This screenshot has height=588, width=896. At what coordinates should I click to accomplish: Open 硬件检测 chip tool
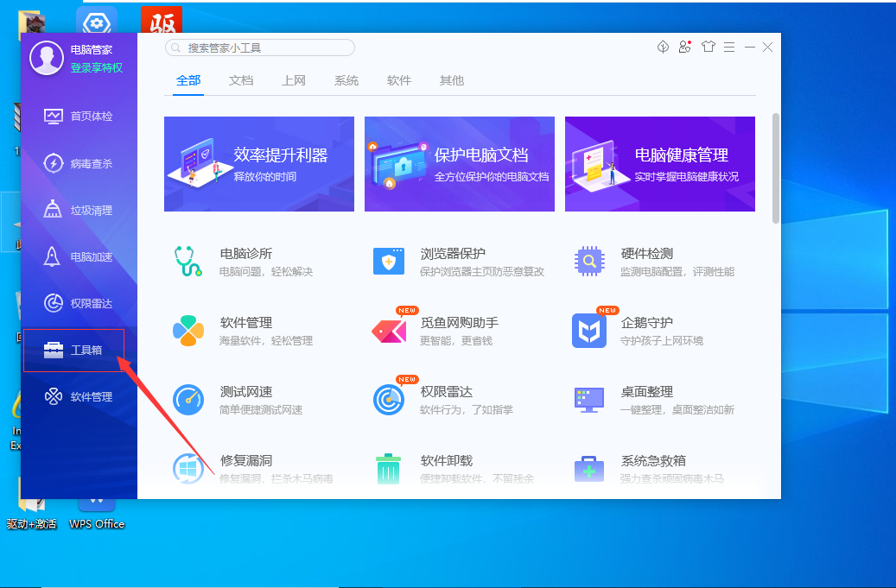point(654,262)
